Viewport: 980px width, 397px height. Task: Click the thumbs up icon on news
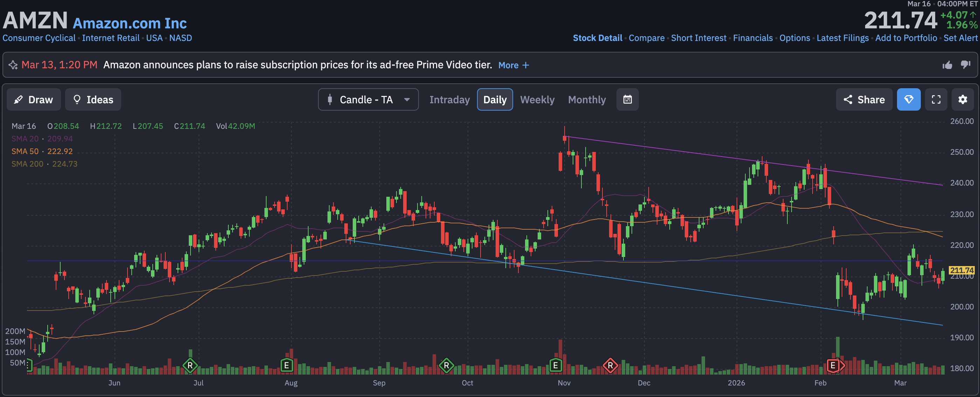click(947, 65)
